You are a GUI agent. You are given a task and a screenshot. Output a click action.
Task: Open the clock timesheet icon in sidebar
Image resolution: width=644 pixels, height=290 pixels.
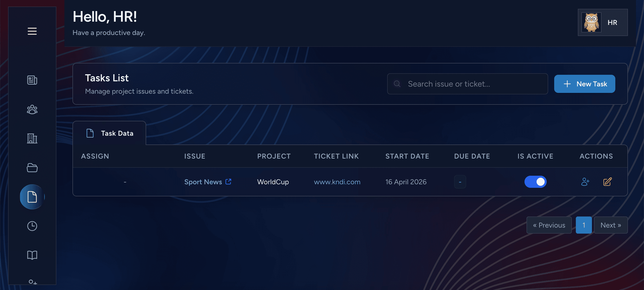coord(32,226)
